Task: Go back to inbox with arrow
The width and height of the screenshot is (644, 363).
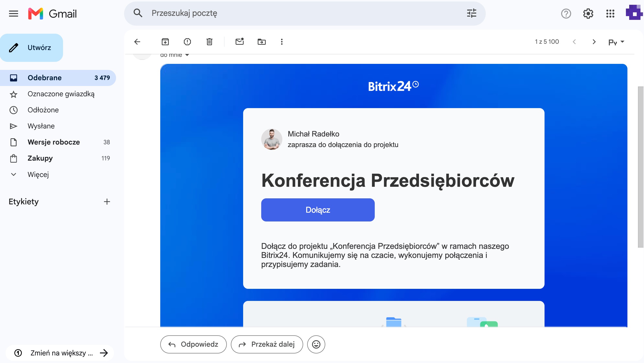Action: pyautogui.click(x=137, y=42)
